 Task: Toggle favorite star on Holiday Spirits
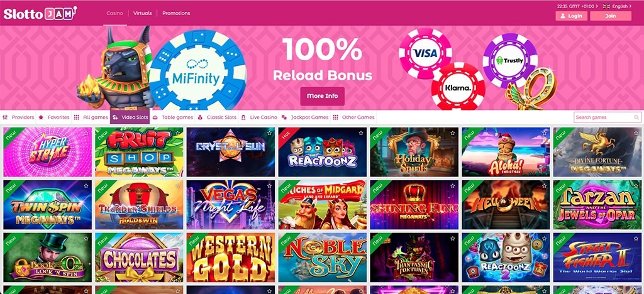[452, 133]
